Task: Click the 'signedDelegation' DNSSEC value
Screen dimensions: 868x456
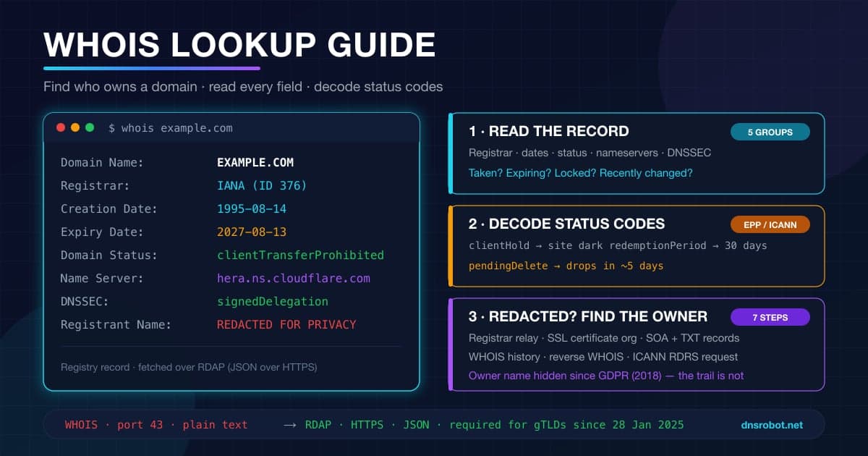Action: pyautogui.click(x=273, y=302)
